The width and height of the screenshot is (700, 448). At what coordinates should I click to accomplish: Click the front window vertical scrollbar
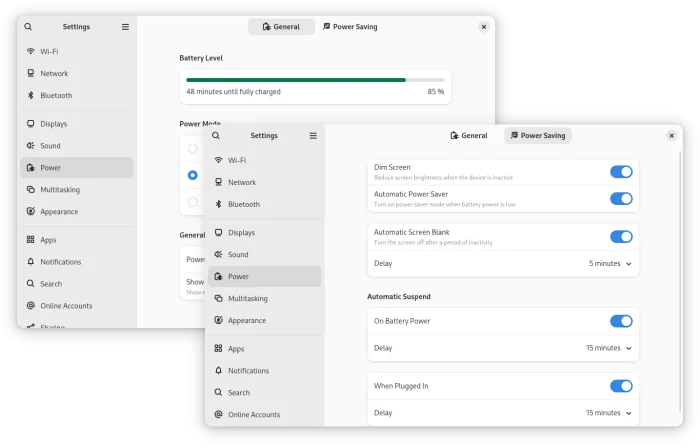[x=680, y=281]
